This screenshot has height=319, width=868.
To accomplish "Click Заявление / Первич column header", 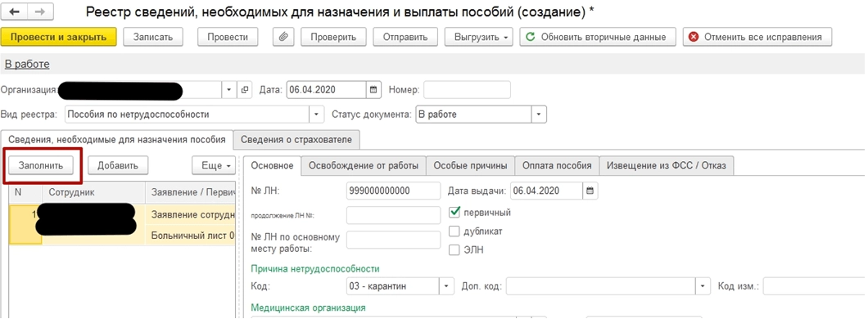I will 191,193.
